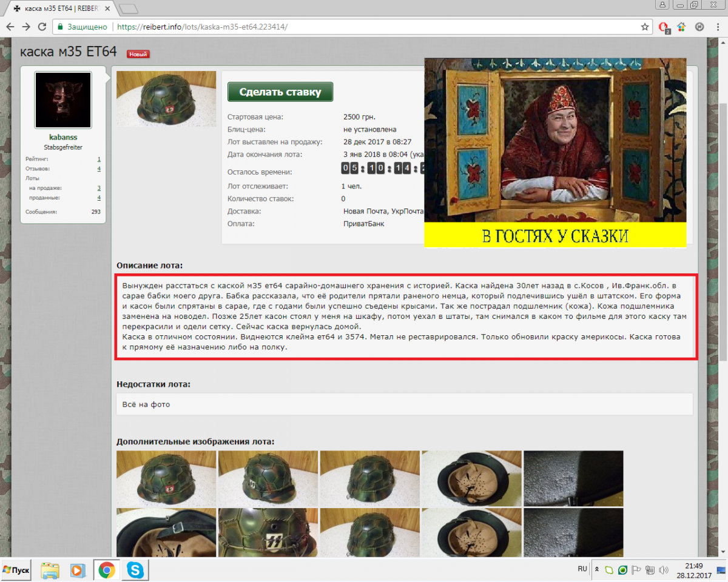Click the Всё на фото defects text
Viewport: 728px width, 582px height.
[146, 404]
